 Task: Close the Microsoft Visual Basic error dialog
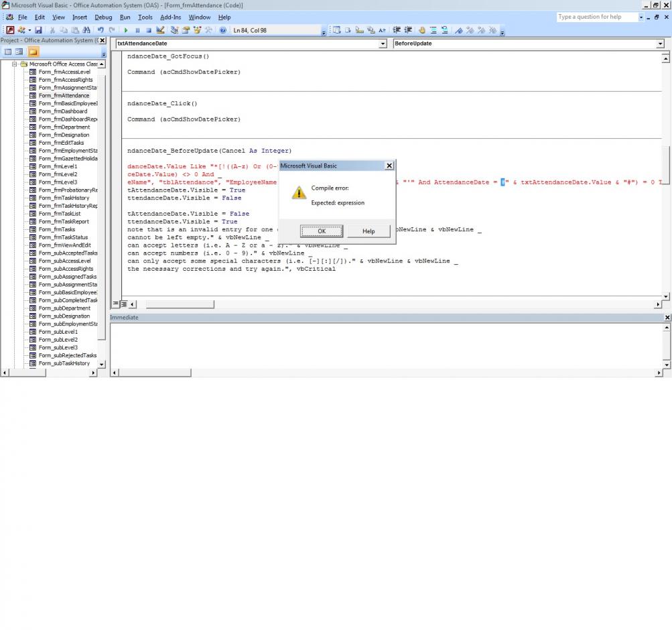[x=389, y=166]
